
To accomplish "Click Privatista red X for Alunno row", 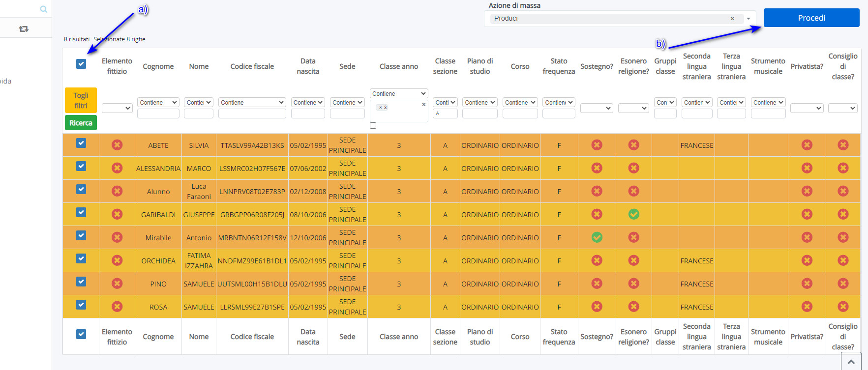I will [807, 191].
